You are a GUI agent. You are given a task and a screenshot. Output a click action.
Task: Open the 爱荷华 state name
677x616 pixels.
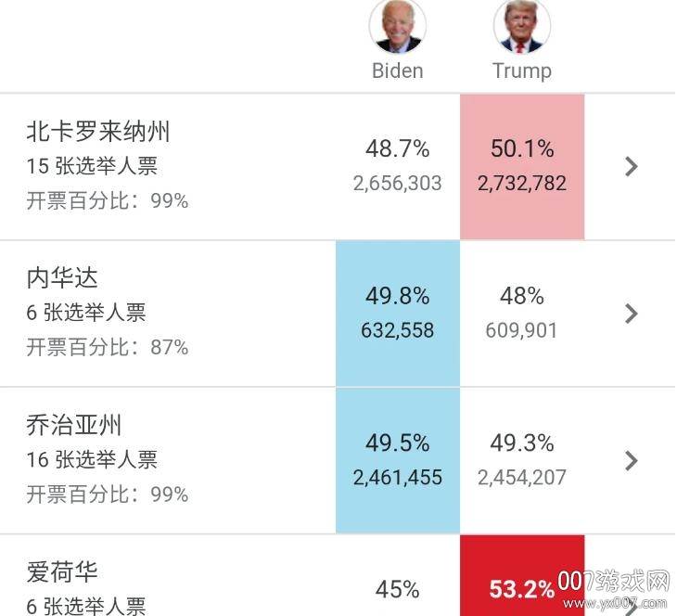62,572
